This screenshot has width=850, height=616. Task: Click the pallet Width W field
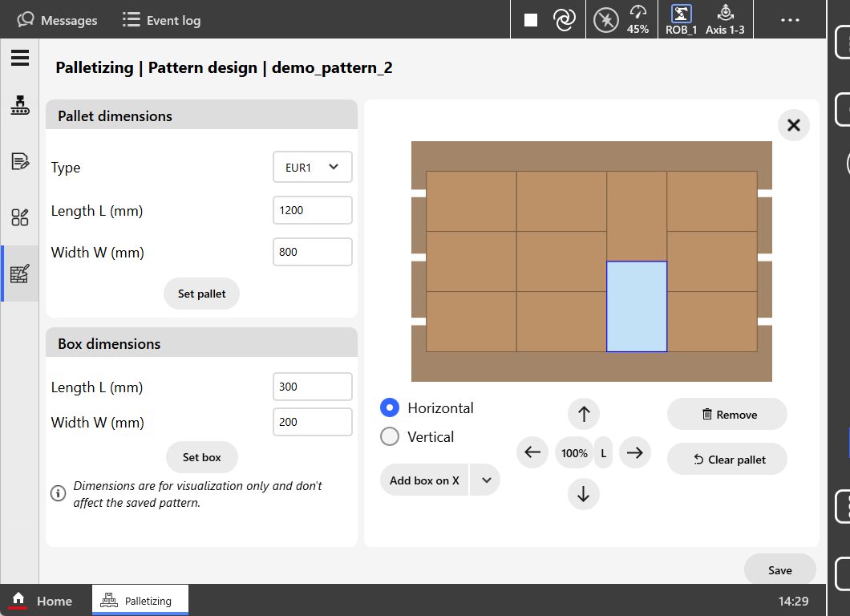pos(312,252)
